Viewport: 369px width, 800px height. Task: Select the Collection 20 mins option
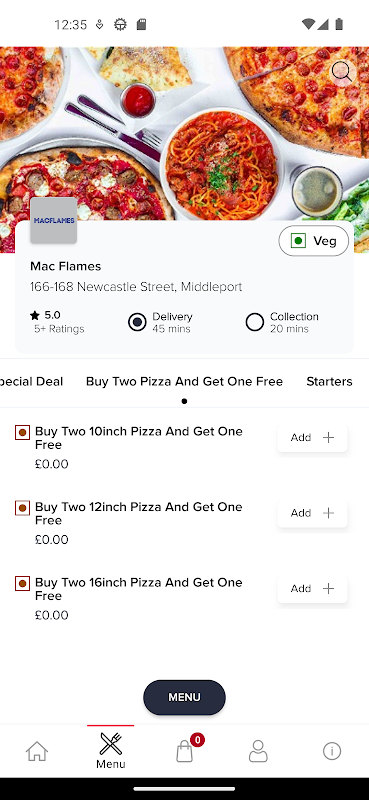pos(282,322)
